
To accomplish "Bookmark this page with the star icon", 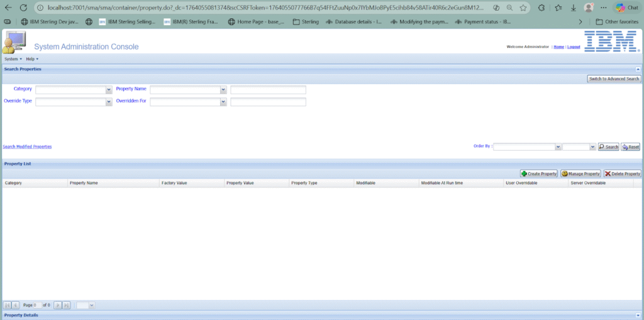I will (523, 8).
